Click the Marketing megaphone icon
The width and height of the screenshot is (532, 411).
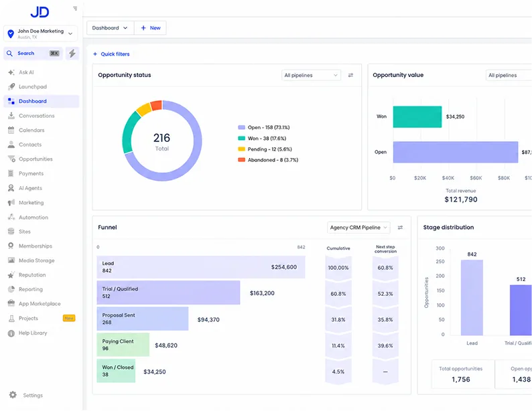11,203
